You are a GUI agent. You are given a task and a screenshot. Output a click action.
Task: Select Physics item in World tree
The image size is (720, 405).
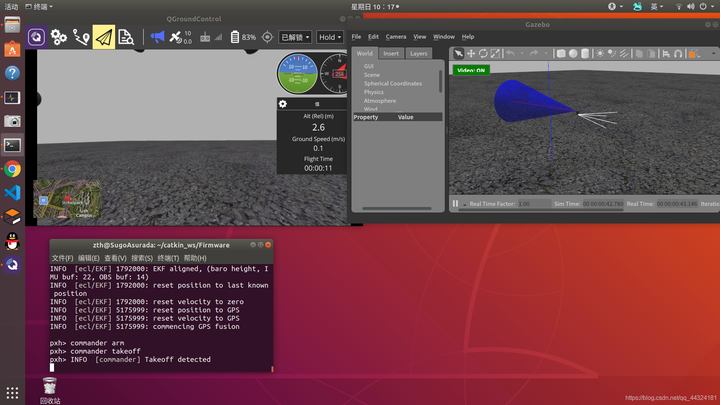click(x=373, y=92)
